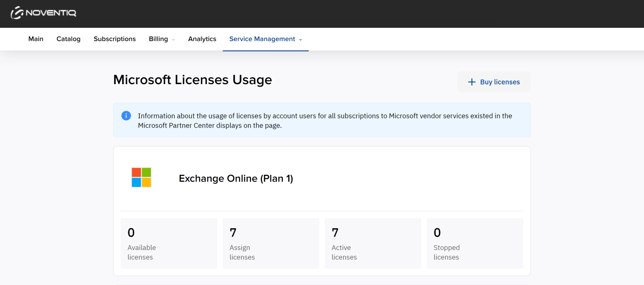This screenshot has height=285, width=644.
Task: Click the Microsoft logo next to Exchange Online
Action: click(x=141, y=178)
